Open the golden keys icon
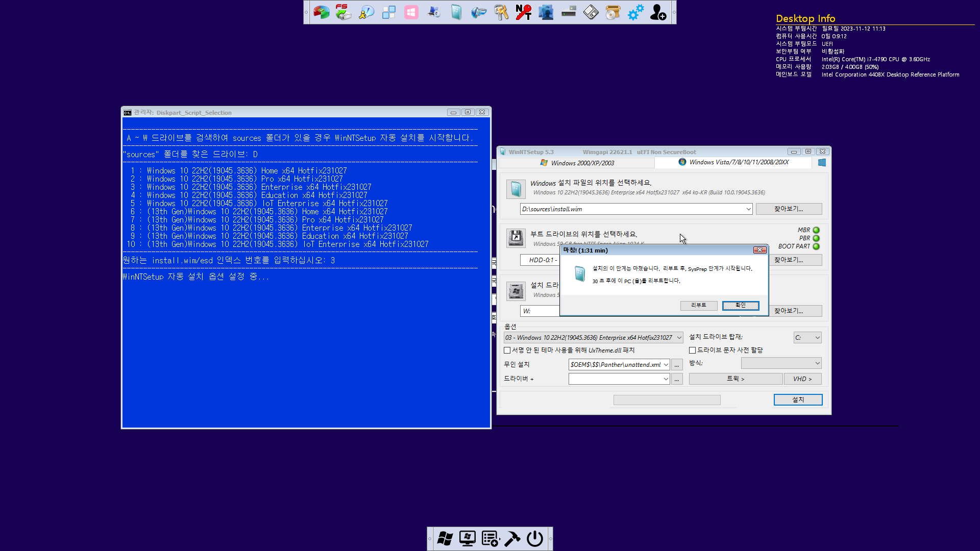Screen dimensions: 980x551 tap(501, 12)
